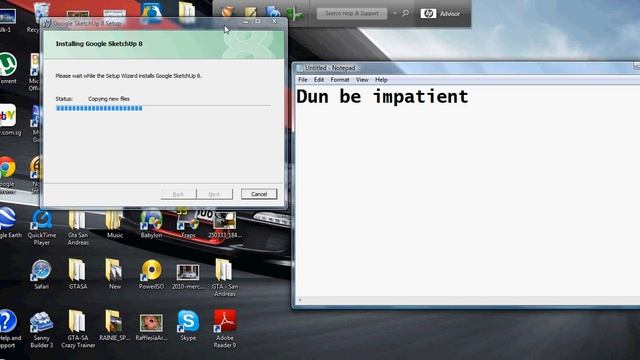Open the Help and Support desktop icon
The height and width of the screenshot is (360, 640).
[x=8, y=322]
